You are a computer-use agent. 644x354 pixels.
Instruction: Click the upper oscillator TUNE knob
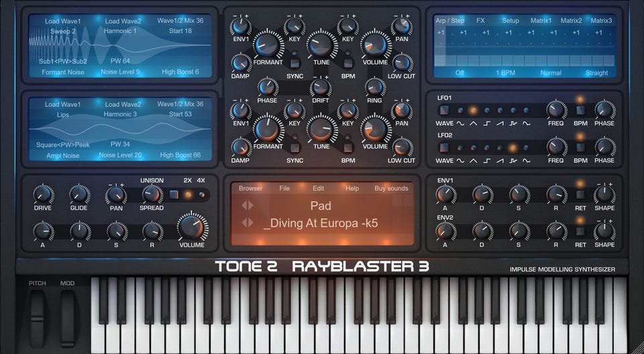click(x=321, y=44)
